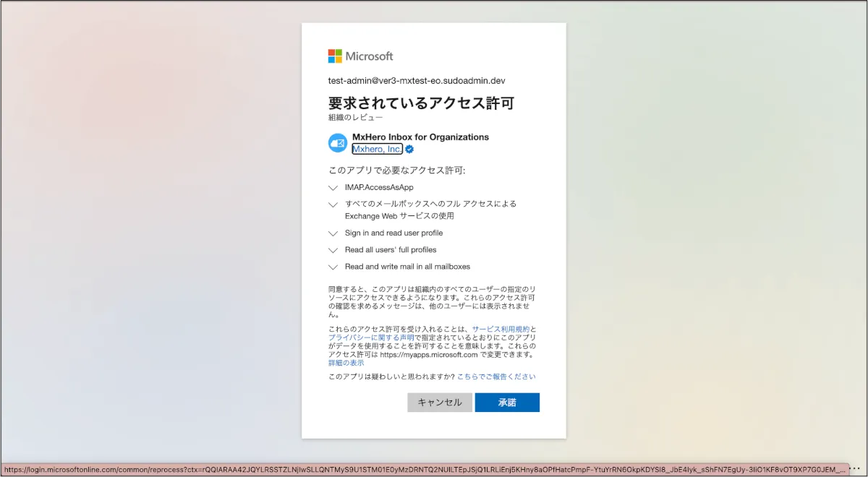
Task: Click the 組織のレビュー text
Action: click(x=355, y=117)
